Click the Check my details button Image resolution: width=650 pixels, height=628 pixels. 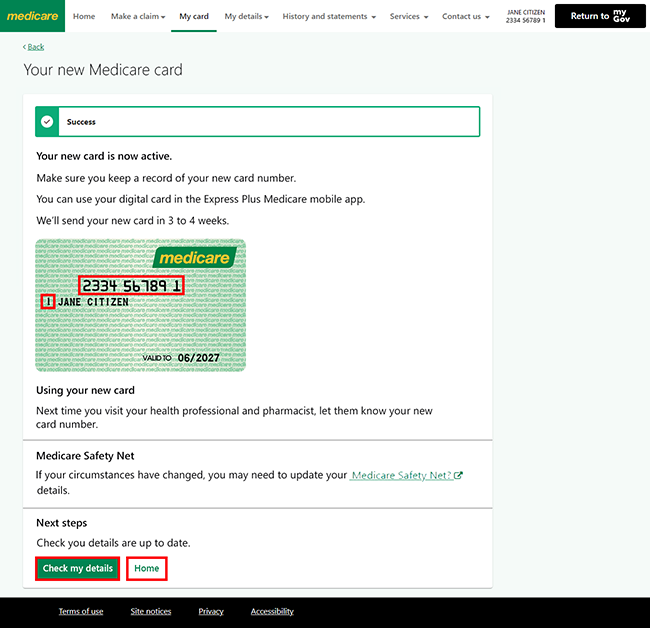pyautogui.click(x=78, y=568)
